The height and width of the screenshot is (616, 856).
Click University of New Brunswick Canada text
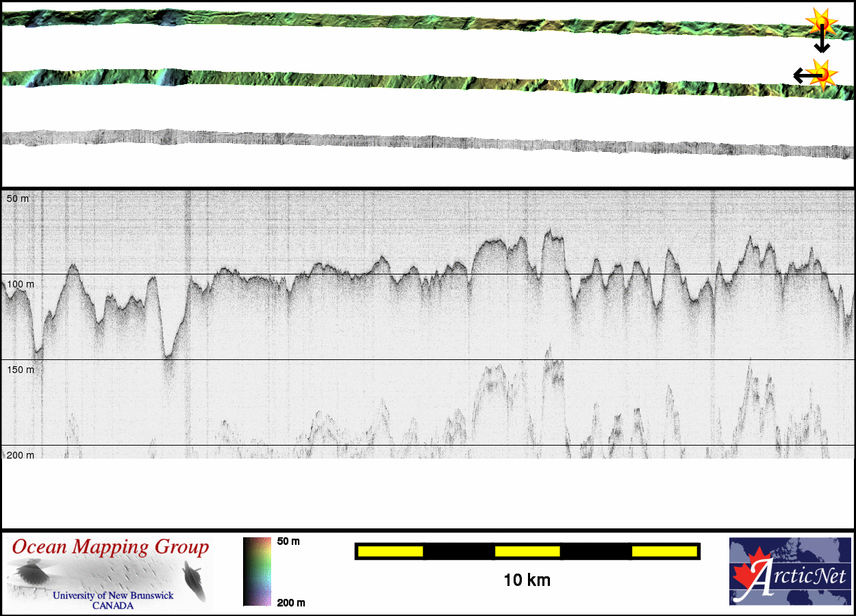coord(113,600)
